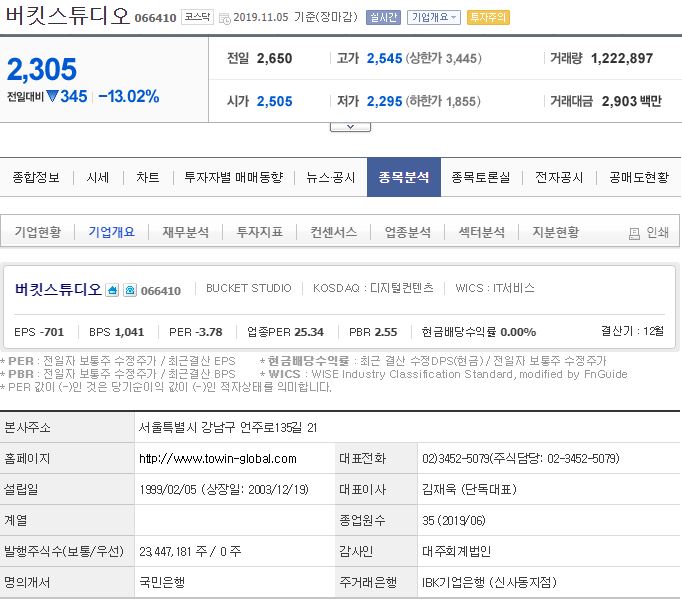The height and width of the screenshot is (599, 682).
Task: Open the 컨센서스 sub-tab
Action: [334, 232]
